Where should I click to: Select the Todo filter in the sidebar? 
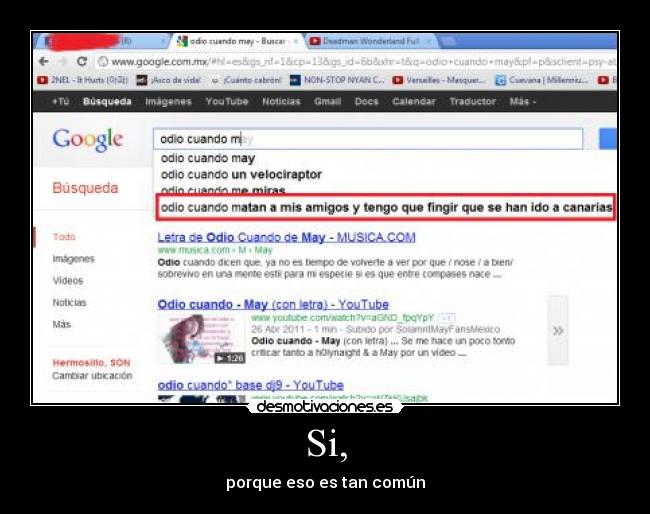point(64,237)
